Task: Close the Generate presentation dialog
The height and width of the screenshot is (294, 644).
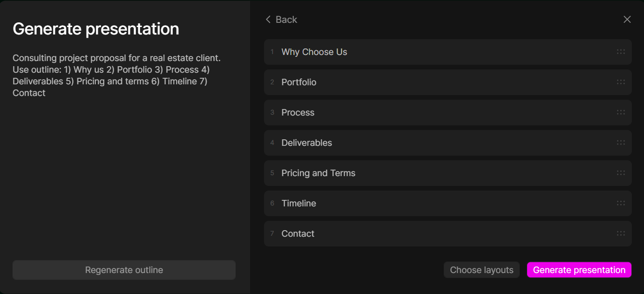Action: click(627, 20)
